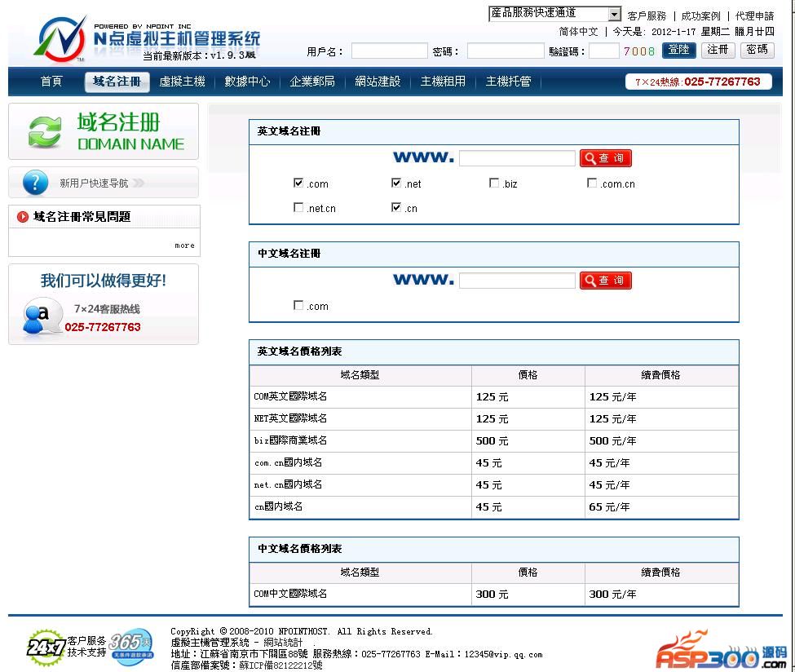Open the 代理申請 link
Image resolution: width=795 pixels, height=672 pixels.
(x=755, y=16)
